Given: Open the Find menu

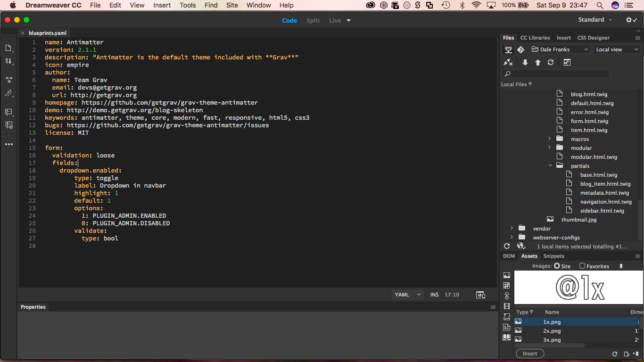Looking at the screenshot, I should tap(211, 5).
